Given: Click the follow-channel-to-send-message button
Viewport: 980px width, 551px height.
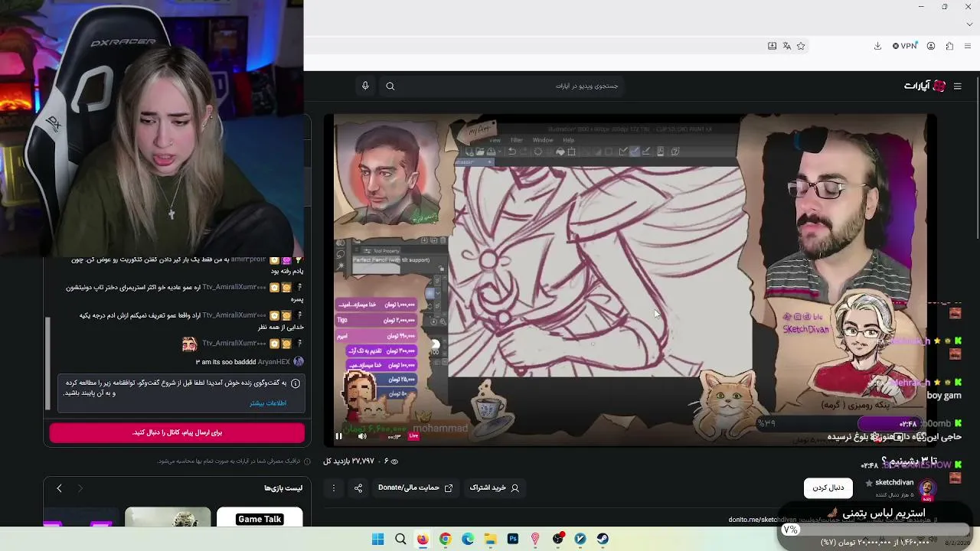Looking at the screenshot, I should (177, 432).
